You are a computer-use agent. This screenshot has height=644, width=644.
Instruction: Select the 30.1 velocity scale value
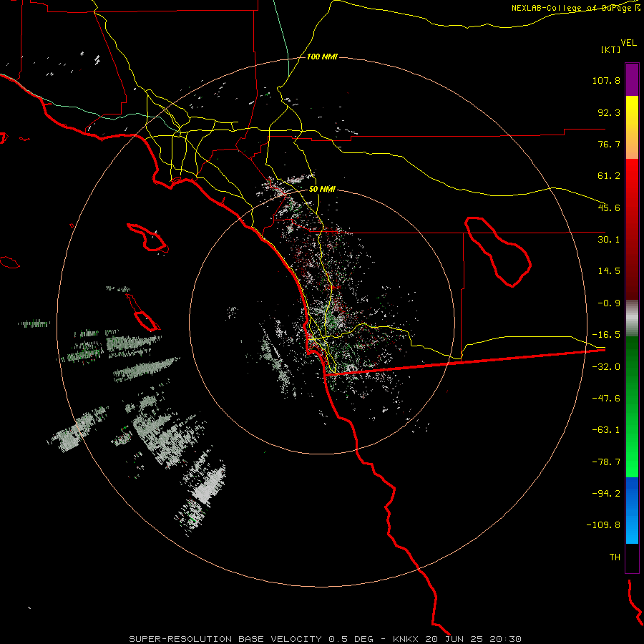coord(609,240)
